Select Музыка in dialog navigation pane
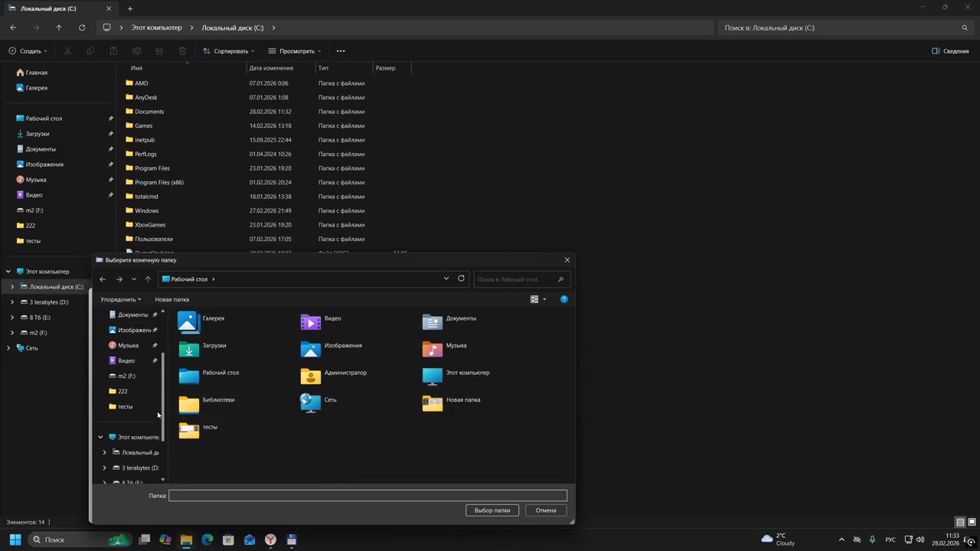 click(128, 345)
